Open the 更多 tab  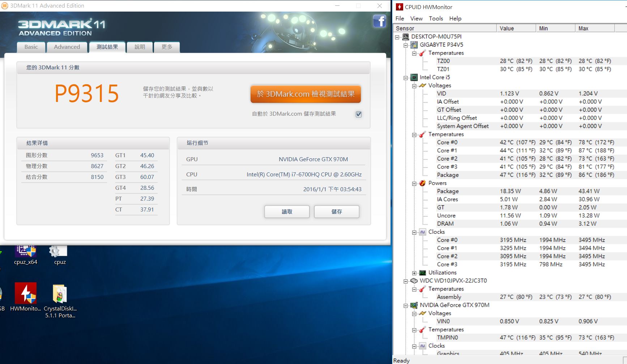[x=167, y=47]
